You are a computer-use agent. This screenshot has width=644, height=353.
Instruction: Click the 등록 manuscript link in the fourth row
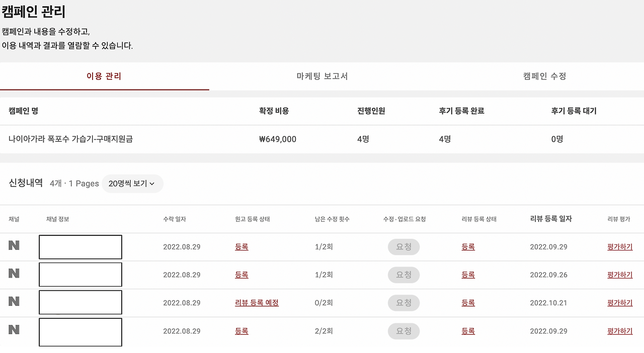pos(242,331)
